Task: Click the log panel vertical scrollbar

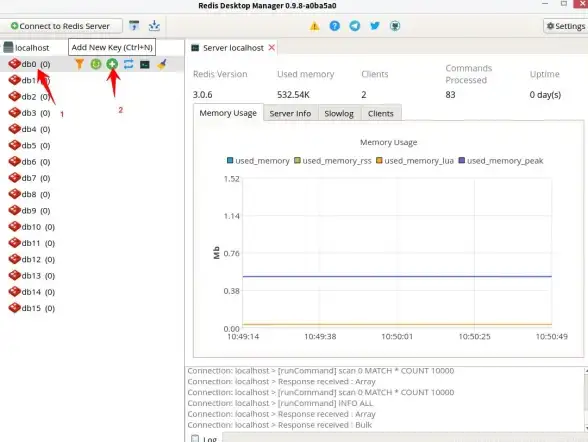Action: 586,399
